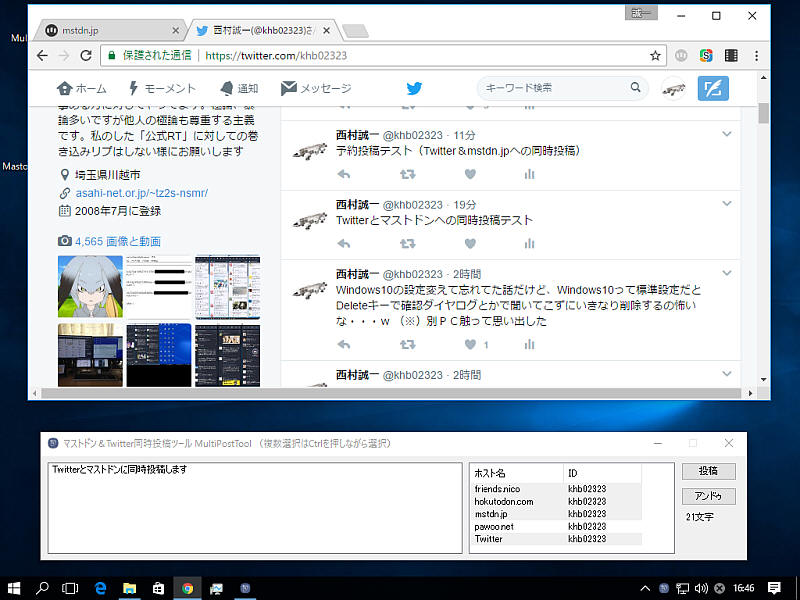Image resolution: width=800 pixels, height=600 pixels.
Task: Click the Twitter page vertical scrollbar thumb
Action: coord(763,113)
